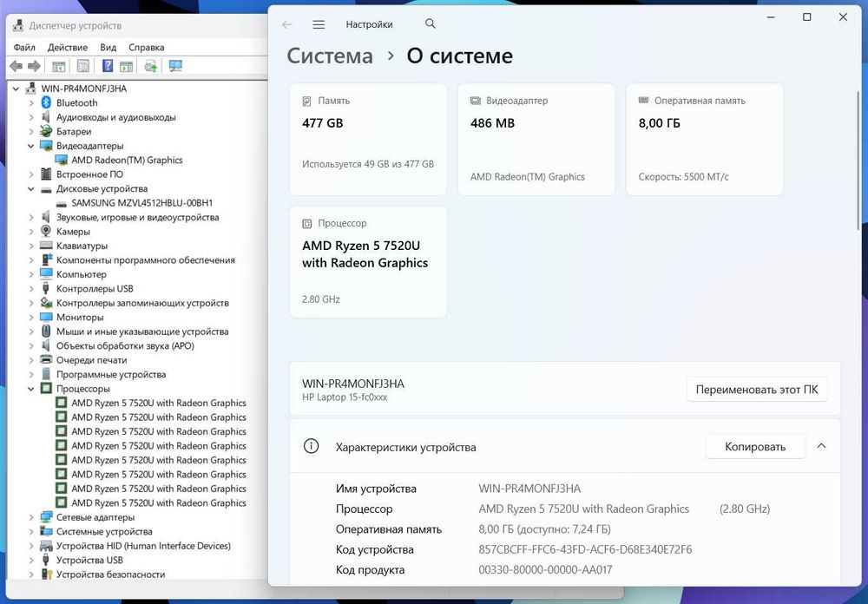
Task: Click the Клавиатуры keyboard icon
Action: (47, 246)
